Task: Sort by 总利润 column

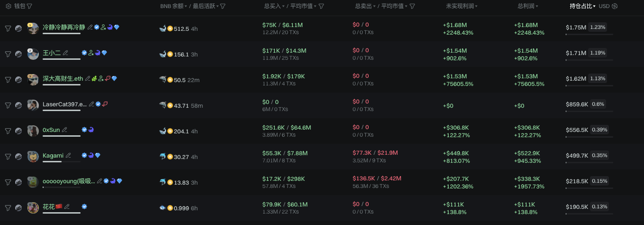Action: coord(527,6)
